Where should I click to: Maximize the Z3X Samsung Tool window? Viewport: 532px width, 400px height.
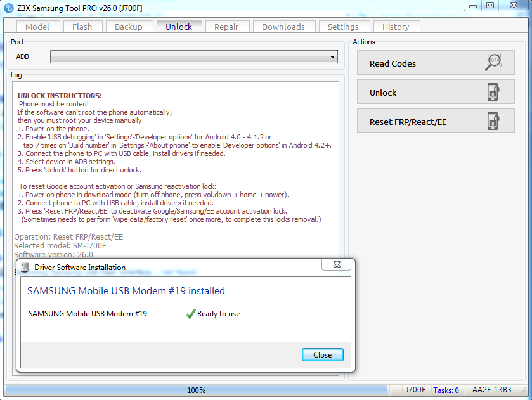490,6
